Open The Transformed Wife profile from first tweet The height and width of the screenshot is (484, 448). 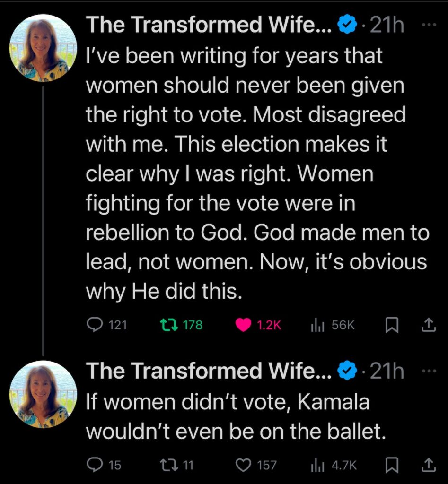(209, 25)
